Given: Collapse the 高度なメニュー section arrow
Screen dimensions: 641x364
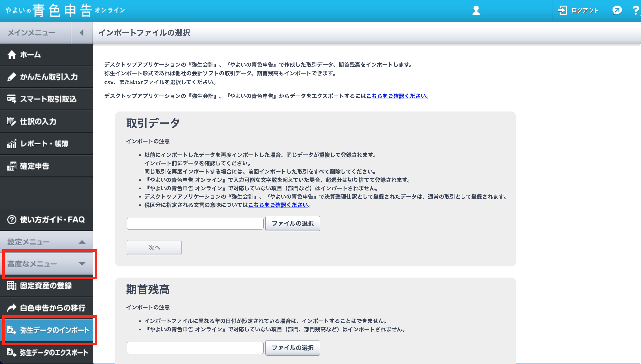Looking at the screenshot, I should coord(82,264).
